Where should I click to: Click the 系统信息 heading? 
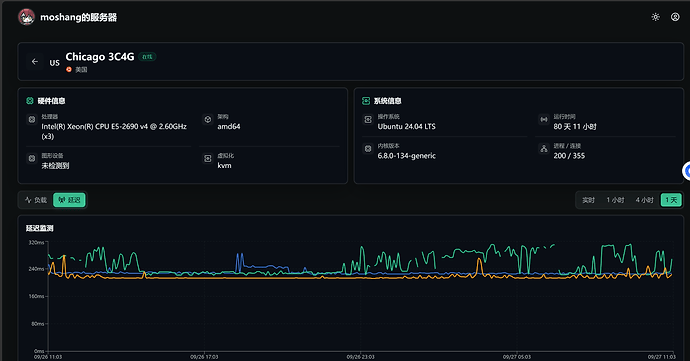tap(388, 101)
